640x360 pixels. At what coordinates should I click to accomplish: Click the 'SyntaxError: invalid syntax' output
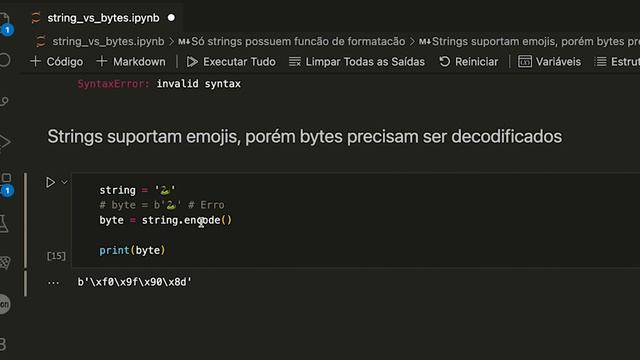[x=159, y=84]
